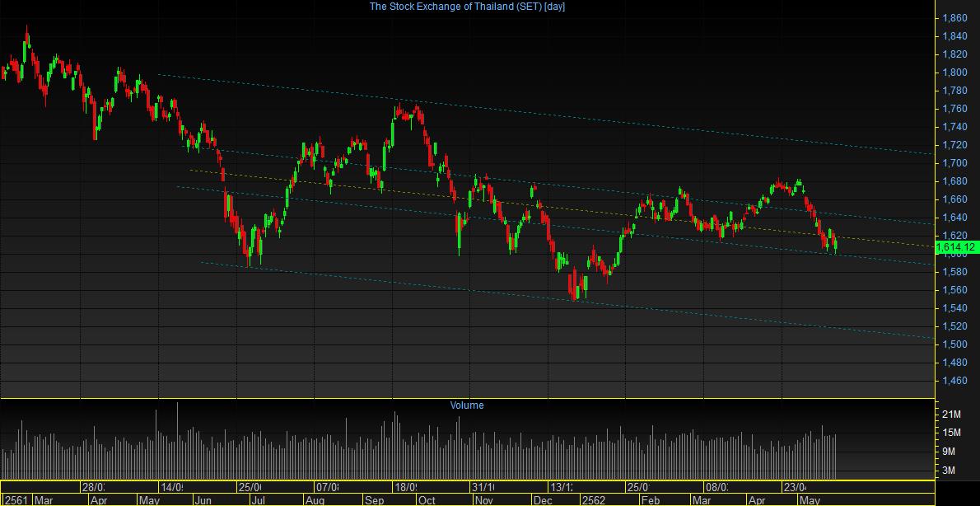Click the Sep month label

pyautogui.click(x=375, y=500)
